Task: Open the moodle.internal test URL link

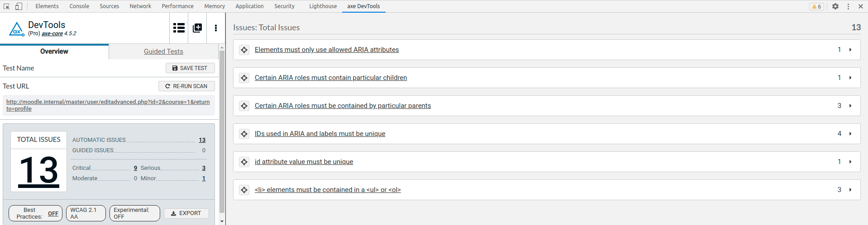Action: (x=108, y=105)
